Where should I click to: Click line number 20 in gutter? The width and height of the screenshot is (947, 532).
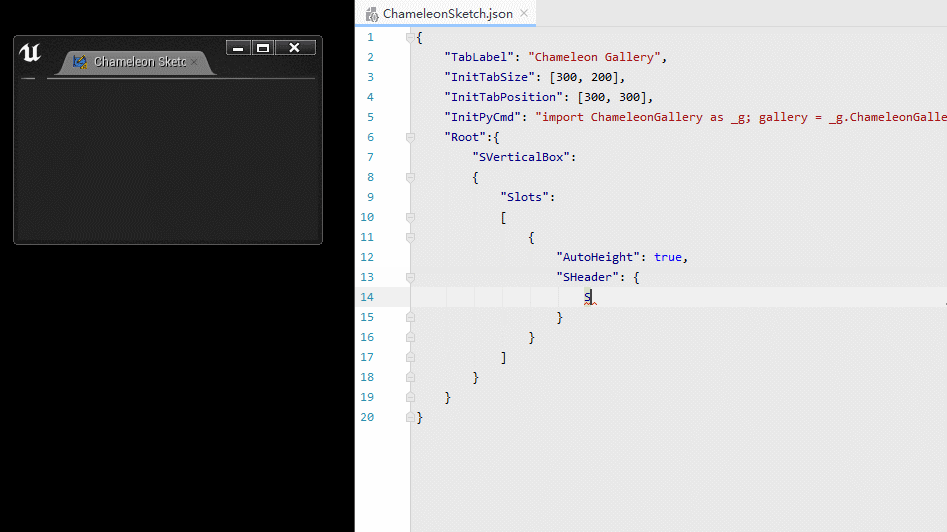[x=367, y=417]
